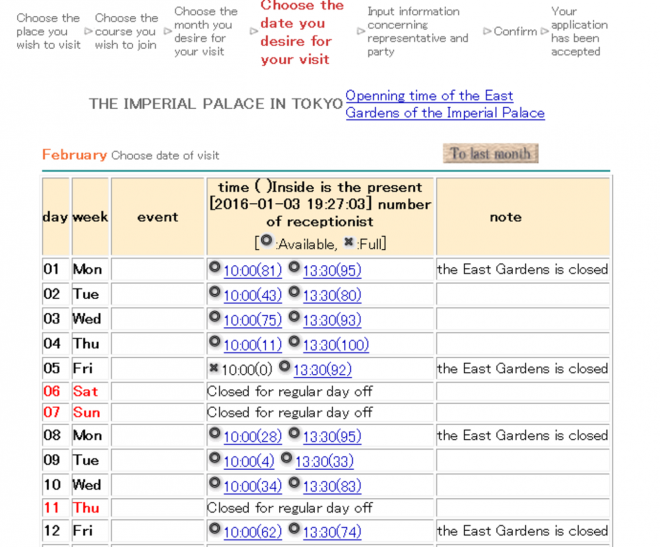The image size is (660, 547).
Task: Click the 'event' column header
Action: (157, 217)
